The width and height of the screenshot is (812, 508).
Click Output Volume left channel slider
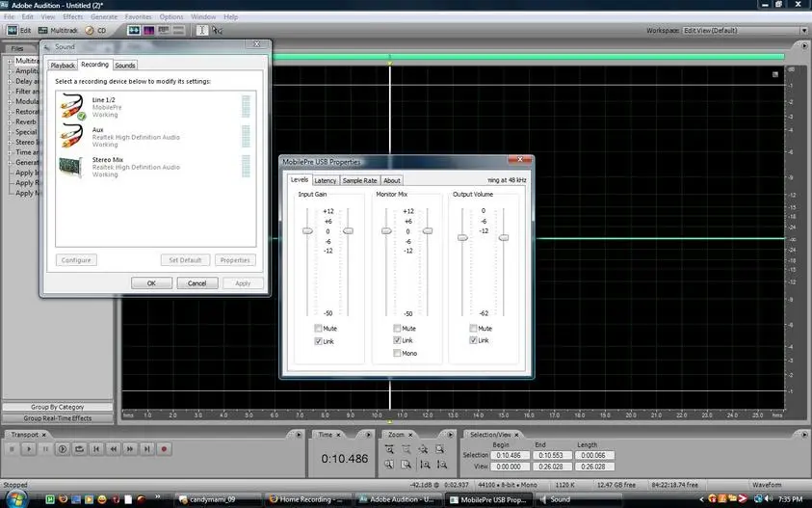point(462,237)
